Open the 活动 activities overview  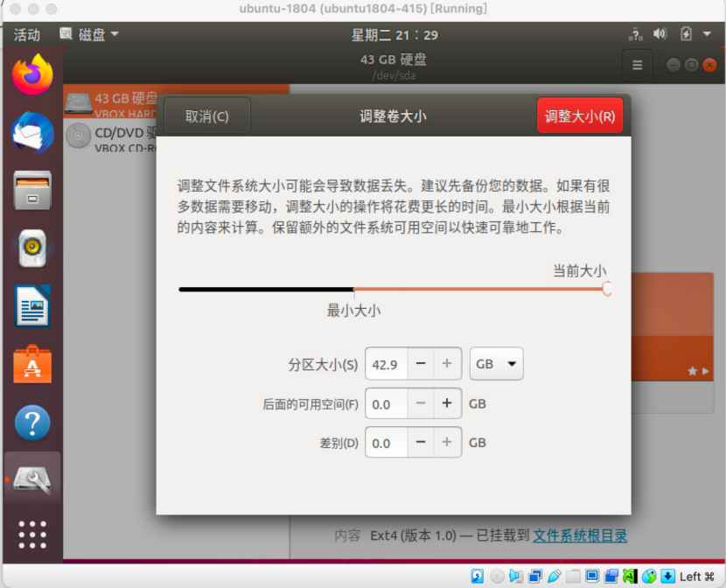coord(27,35)
